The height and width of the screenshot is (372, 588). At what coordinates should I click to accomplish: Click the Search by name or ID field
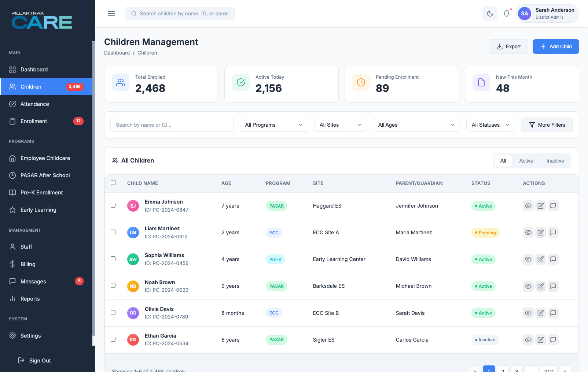tap(172, 125)
